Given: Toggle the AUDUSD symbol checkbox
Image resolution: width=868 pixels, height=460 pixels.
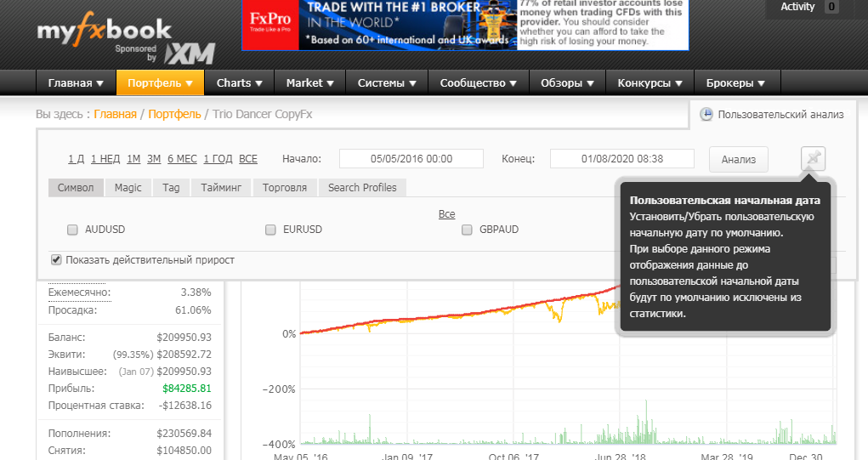Looking at the screenshot, I should (72, 230).
